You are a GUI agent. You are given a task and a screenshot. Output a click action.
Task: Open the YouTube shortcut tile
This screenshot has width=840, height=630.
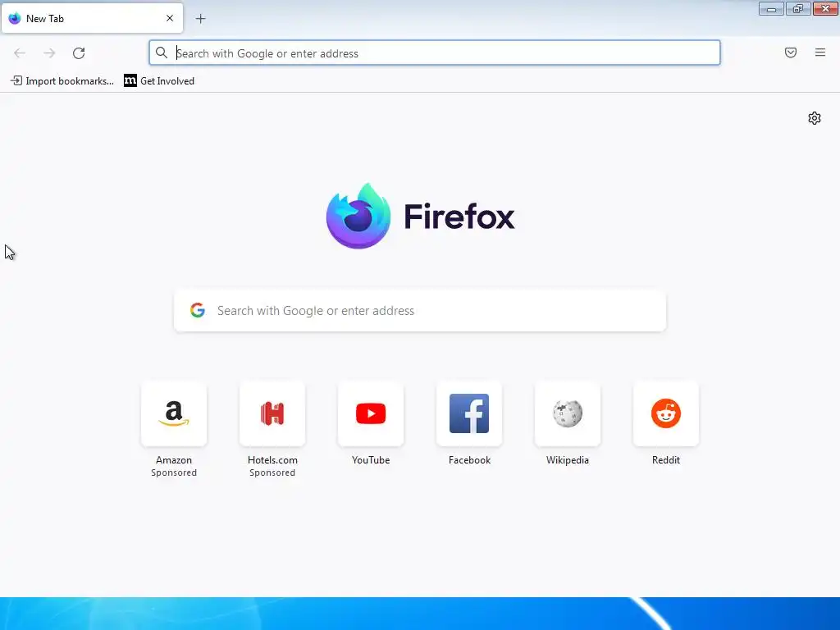[x=371, y=413]
